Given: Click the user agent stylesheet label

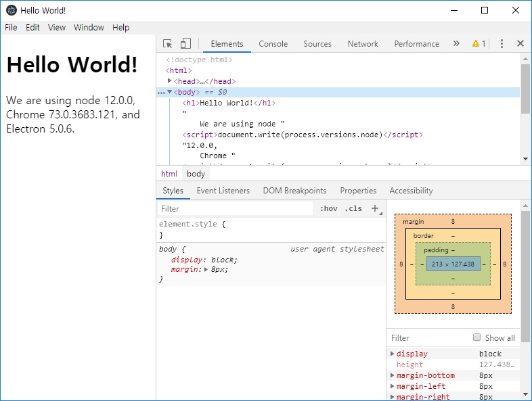Looking at the screenshot, I should pyautogui.click(x=337, y=249).
